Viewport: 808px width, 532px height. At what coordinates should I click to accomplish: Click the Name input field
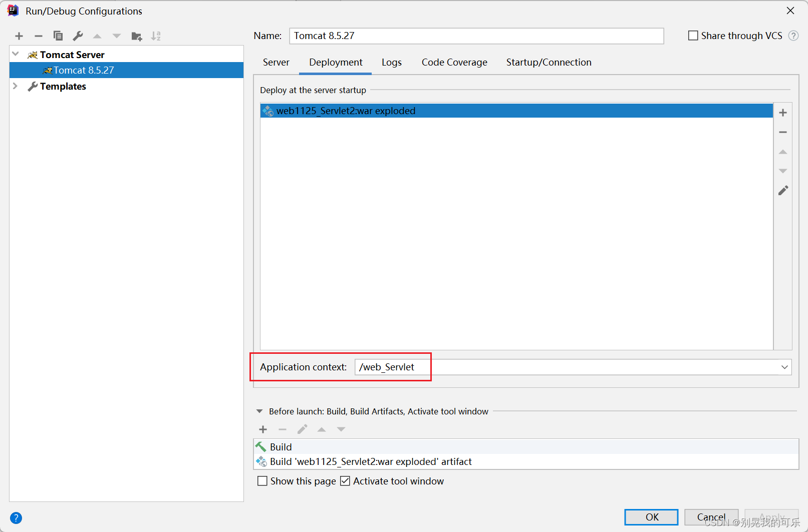pos(476,36)
